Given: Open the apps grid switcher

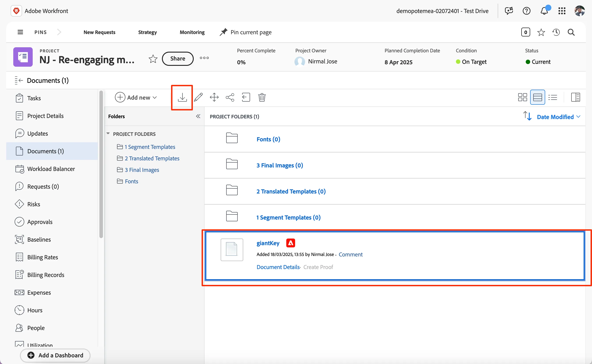Looking at the screenshot, I should (562, 11).
